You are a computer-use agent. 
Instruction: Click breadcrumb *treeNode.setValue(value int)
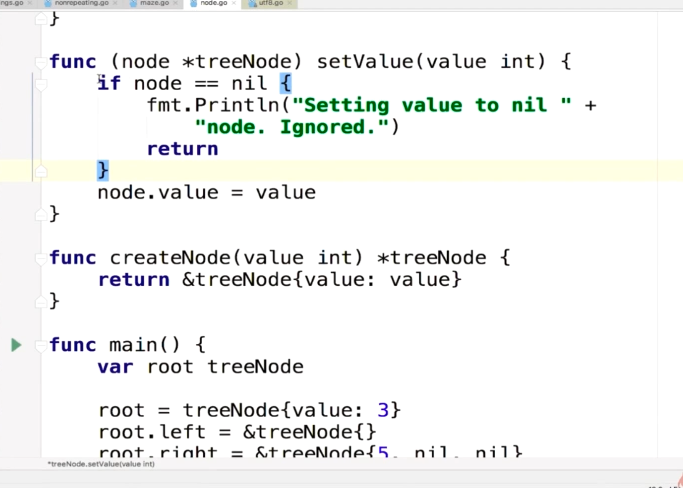[x=102, y=465]
